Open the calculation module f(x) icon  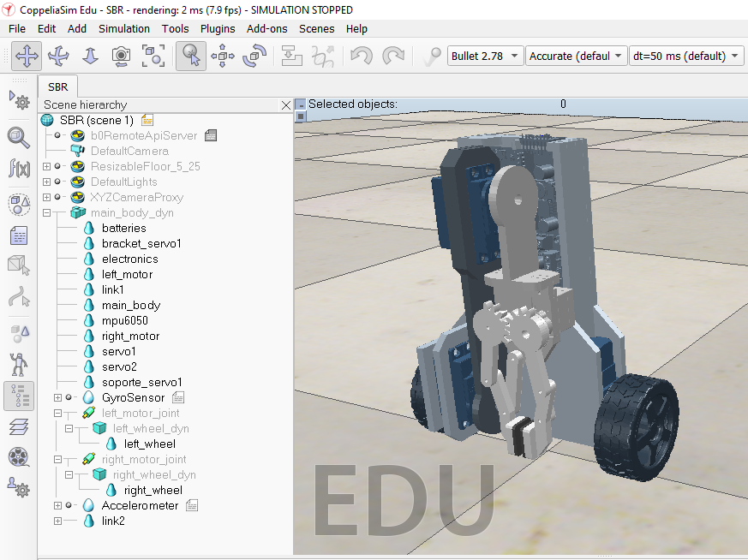click(19, 168)
